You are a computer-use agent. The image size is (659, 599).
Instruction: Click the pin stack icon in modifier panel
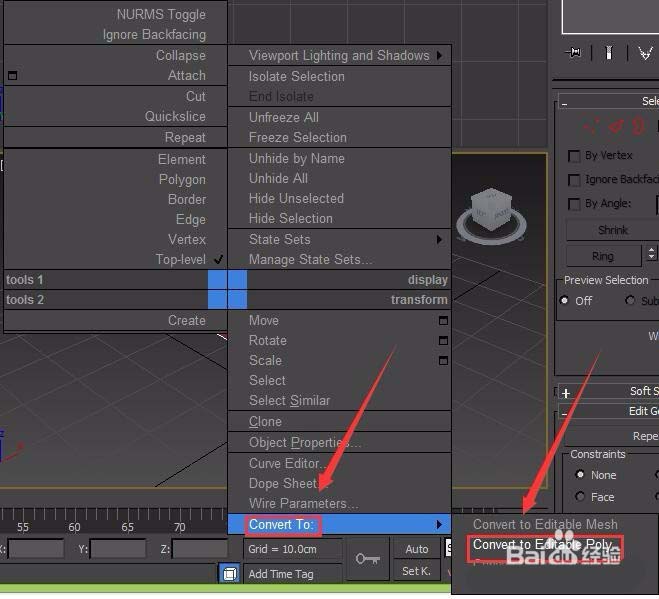[573, 53]
